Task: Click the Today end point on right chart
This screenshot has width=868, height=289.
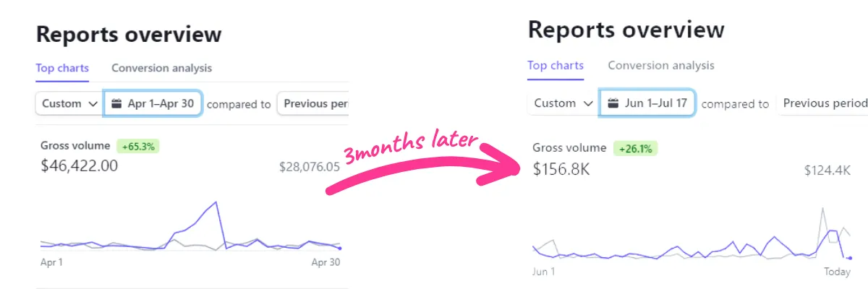Action: pyautogui.click(x=850, y=258)
